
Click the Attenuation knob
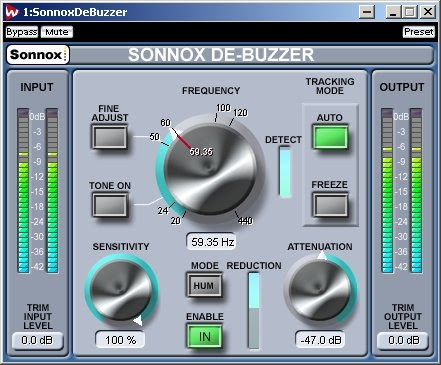320,291
